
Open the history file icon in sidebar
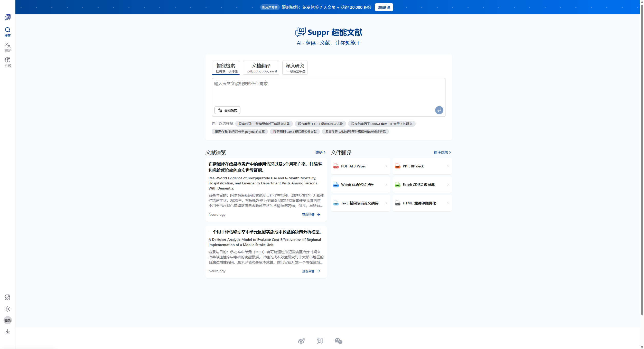tap(8, 297)
